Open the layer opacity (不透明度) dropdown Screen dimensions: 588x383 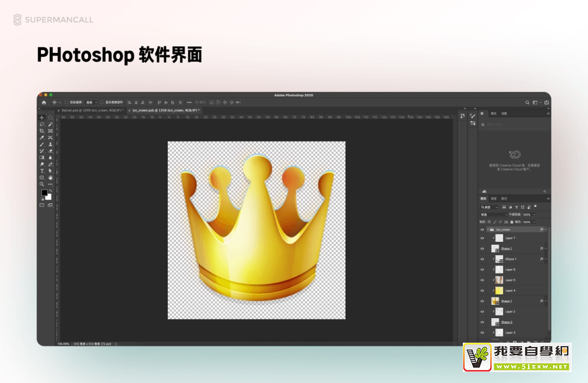[534, 215]
